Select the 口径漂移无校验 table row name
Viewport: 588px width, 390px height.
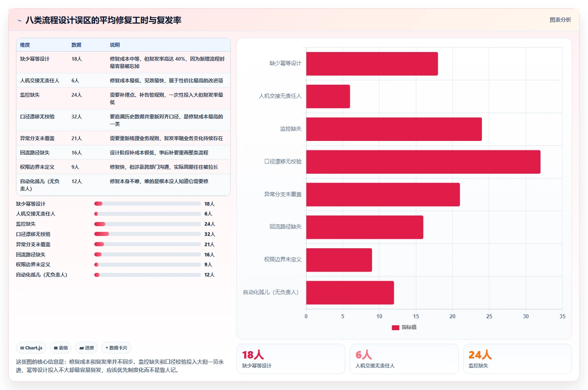37,117
